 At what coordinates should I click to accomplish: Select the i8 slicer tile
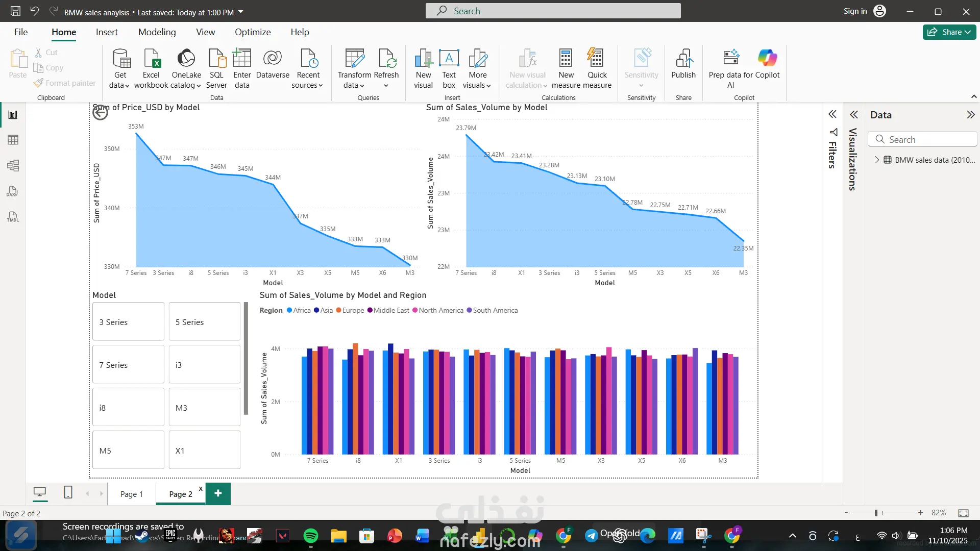128,408
